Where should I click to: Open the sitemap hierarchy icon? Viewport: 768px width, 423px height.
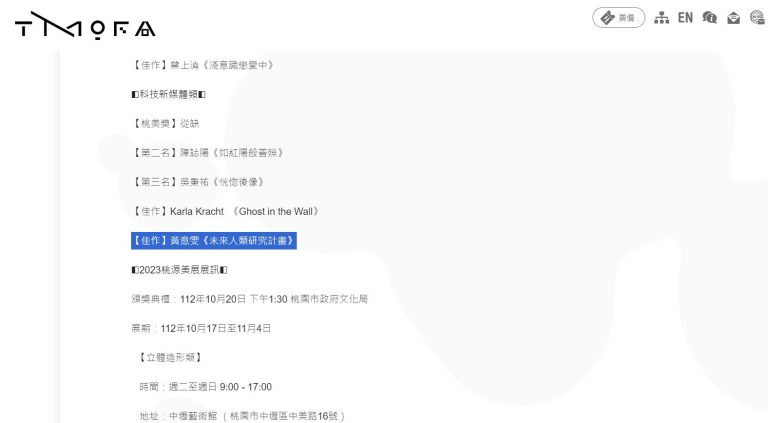pyautogui.click(x=662, y=18)
